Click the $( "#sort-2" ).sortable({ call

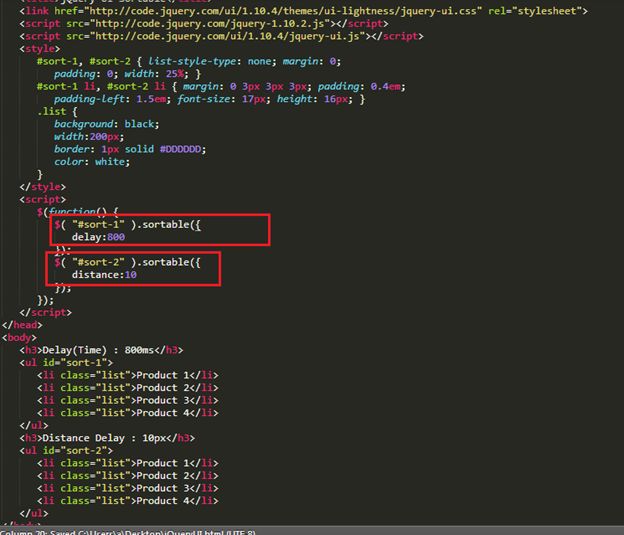[x=128, y=262]
